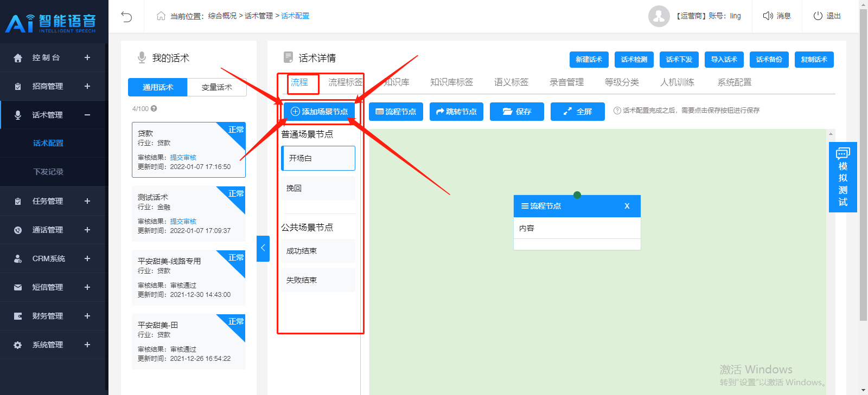Viewport: 868px width, 395px height.
Task: Click the user avatar icon
Action: click(x=659, y=16)
